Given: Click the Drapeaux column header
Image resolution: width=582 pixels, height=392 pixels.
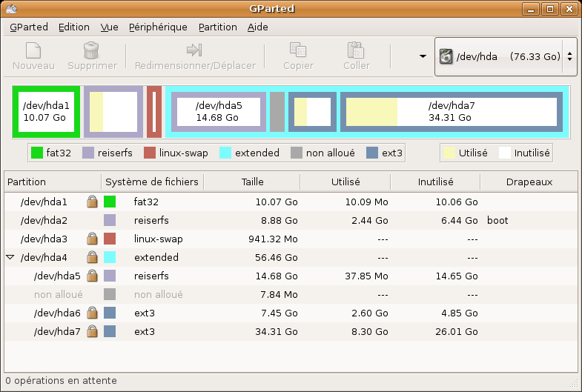Looking at the screenshot, I should 529,182.
